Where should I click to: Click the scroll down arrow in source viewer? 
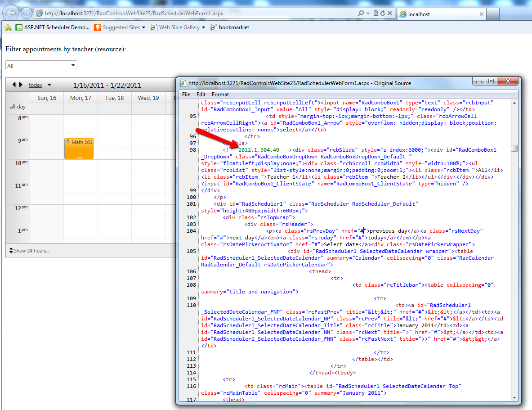click(x=514, y=398)
